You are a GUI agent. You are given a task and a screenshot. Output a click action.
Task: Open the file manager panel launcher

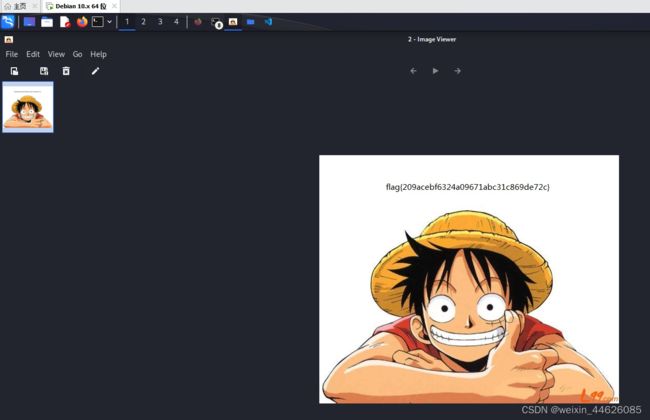47,22
